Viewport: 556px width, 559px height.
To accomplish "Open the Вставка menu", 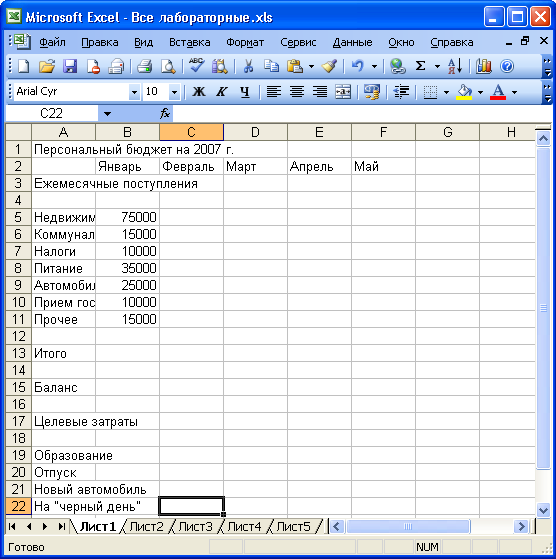I will (190, 42).
